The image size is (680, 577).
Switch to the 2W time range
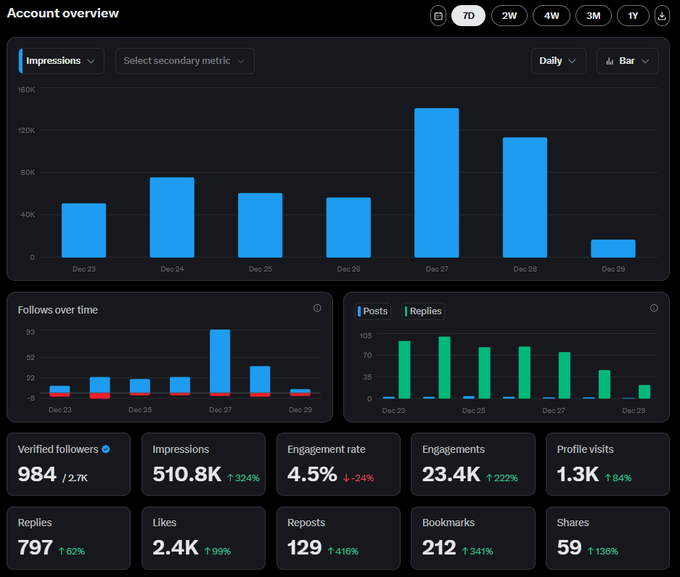(509, 16)
